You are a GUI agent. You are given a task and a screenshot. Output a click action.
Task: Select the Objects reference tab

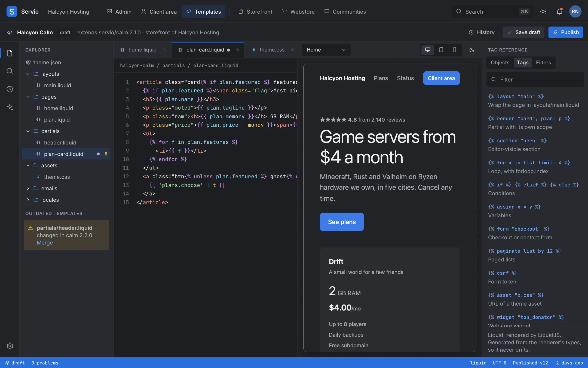coord(500,63)
